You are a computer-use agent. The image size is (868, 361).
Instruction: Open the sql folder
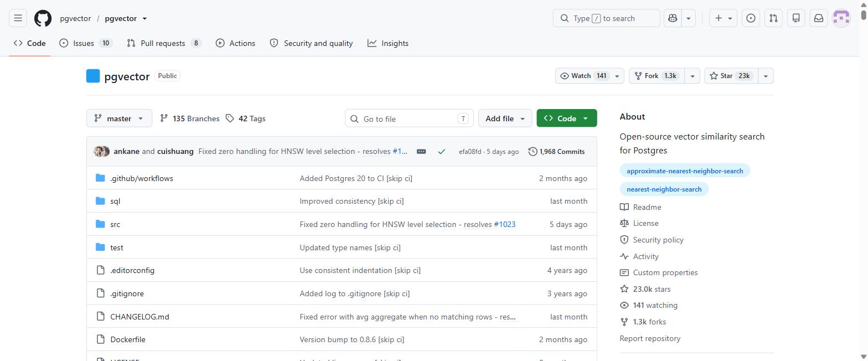click(115, 201)
